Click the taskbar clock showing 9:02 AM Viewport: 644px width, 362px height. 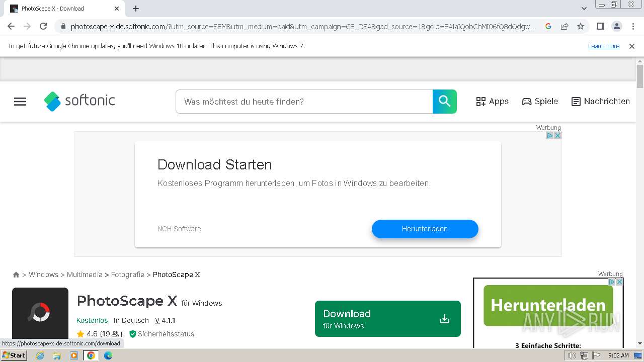point(618,355)
